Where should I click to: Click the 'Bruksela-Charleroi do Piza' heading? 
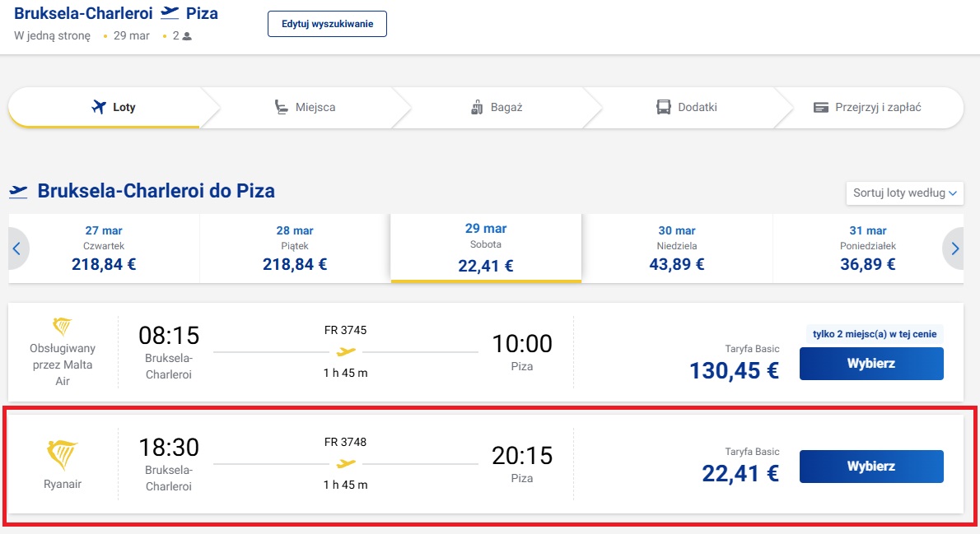point(156,191)
